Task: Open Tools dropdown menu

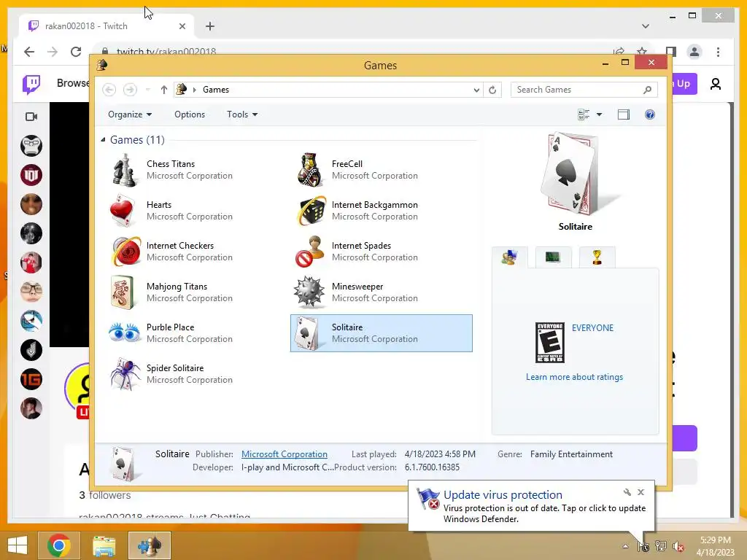Action: point(242,114)
